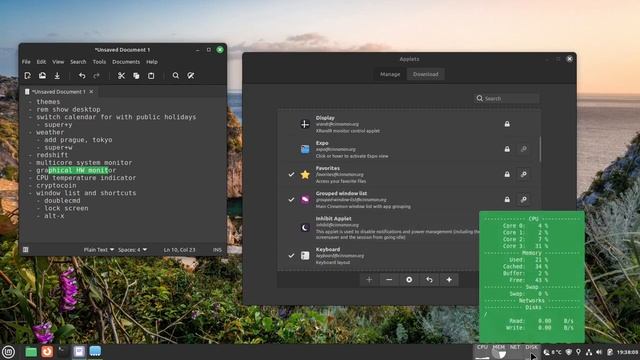The image size is (640, 360).
Task: Click the Ln 10, Col 23 status text
Action: (179, 249)
